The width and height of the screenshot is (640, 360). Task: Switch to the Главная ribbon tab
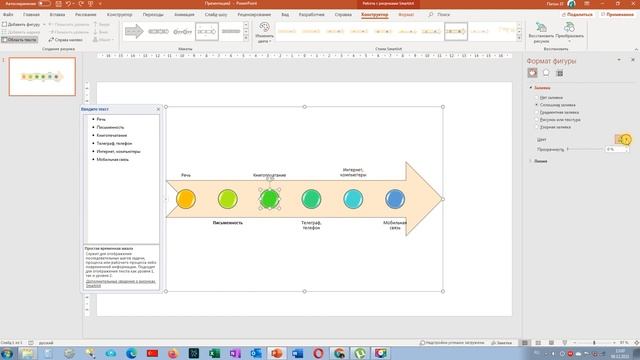pos(31,15)
